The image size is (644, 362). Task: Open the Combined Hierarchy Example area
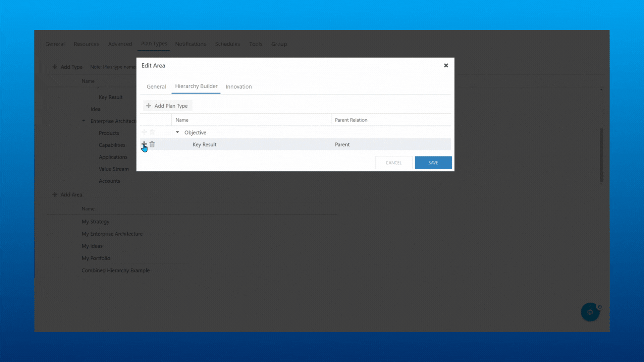point(116,270)
